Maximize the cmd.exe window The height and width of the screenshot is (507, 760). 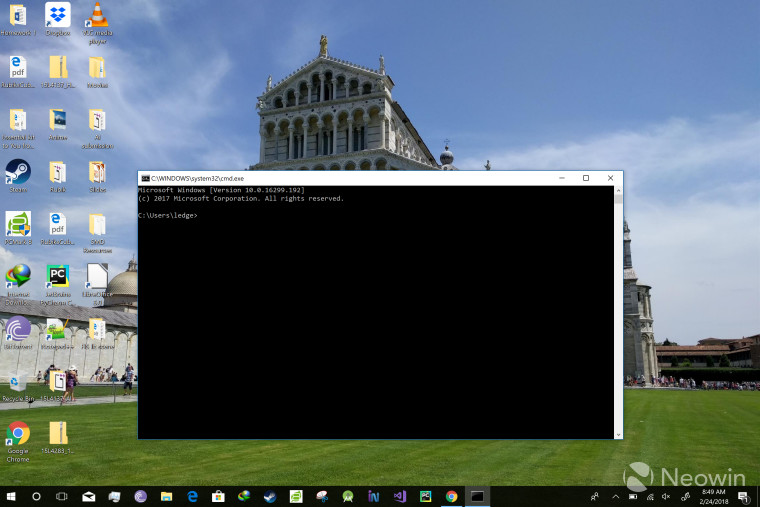point(586,178)
